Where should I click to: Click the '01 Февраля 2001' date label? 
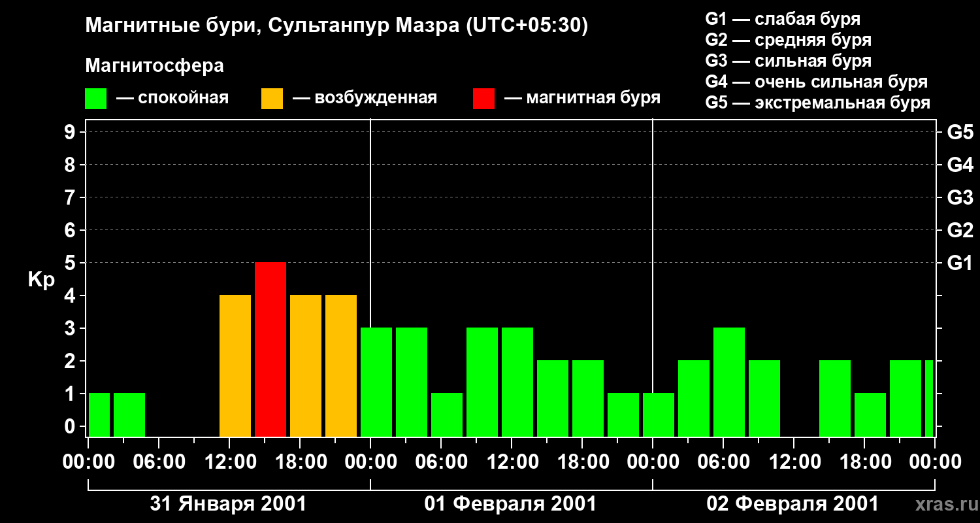(x=510, y=504)
